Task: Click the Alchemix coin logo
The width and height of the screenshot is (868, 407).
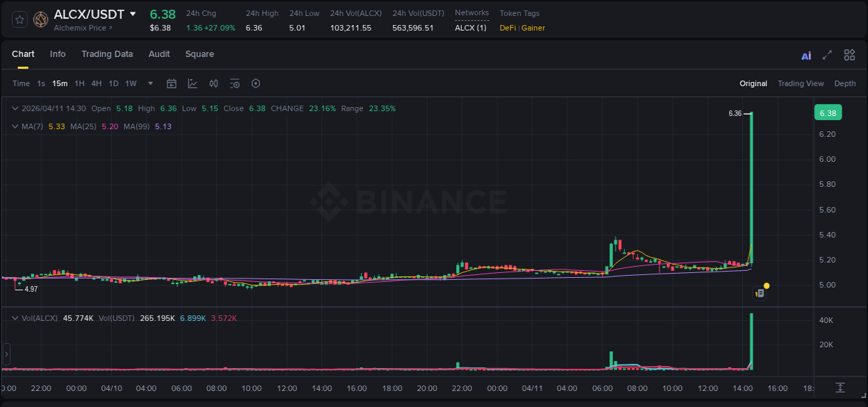Action: (41, 19)
